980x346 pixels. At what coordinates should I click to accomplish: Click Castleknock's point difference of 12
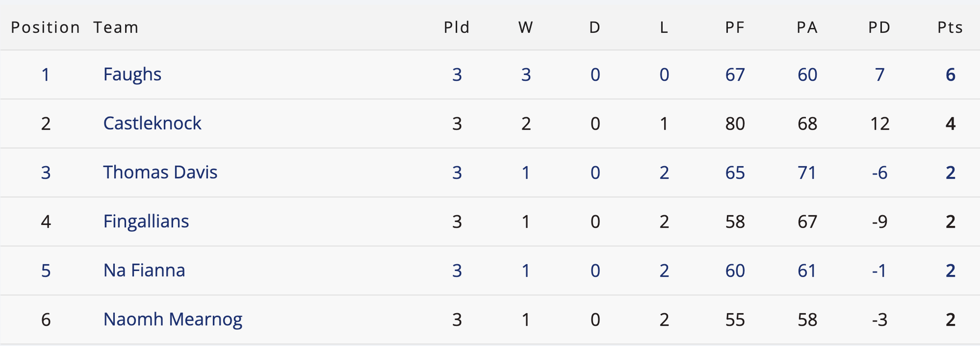click(879, 123)
